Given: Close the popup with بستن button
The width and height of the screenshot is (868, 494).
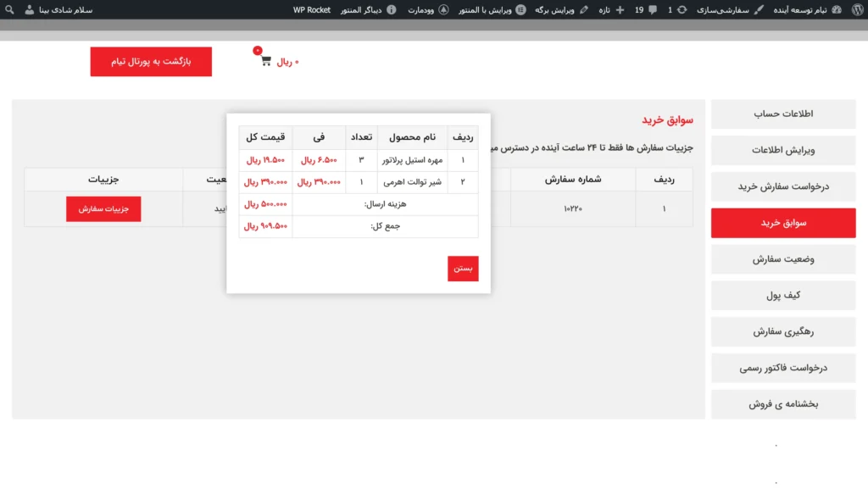Looking at the screenshot, I should click(x=464, y=269).
